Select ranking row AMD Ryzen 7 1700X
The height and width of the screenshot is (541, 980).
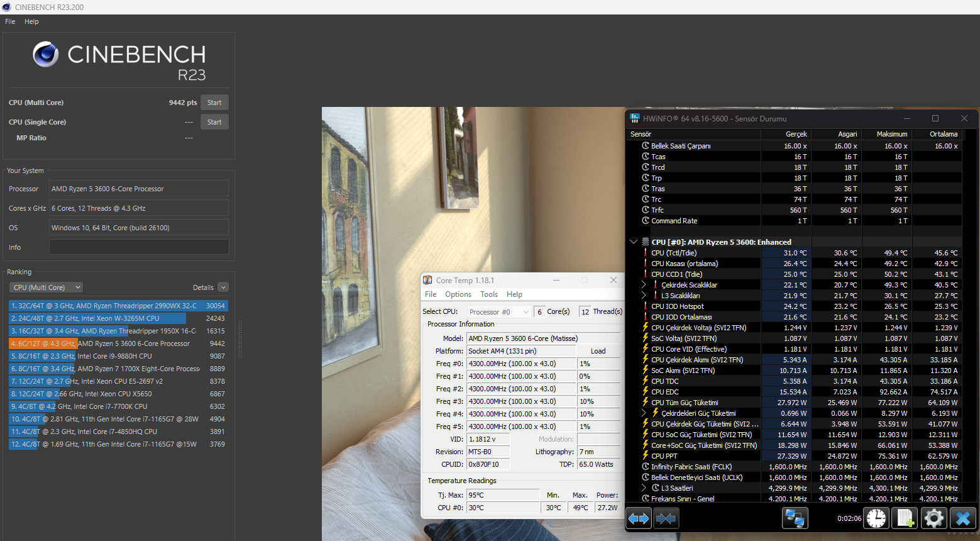coord(118,369)
